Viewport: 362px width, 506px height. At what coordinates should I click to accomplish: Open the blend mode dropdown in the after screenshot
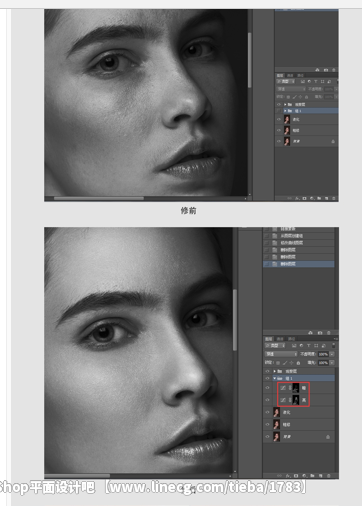pos(281,354)
